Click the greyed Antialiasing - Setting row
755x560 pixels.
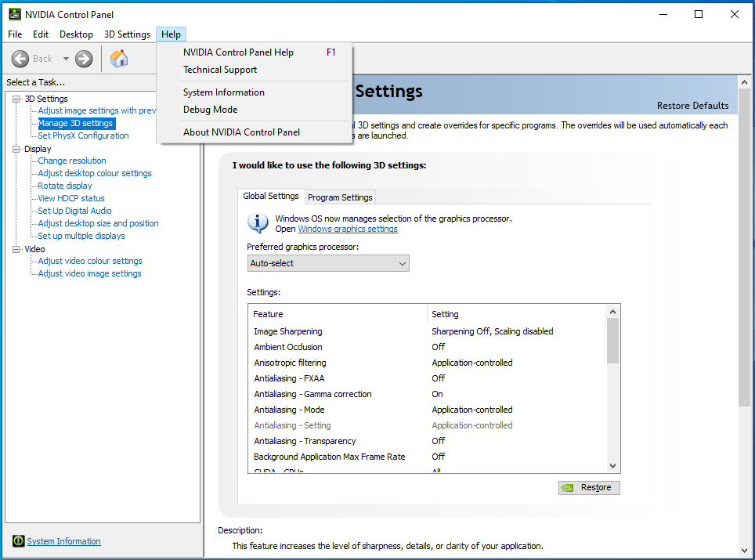(x=428, y=425)
